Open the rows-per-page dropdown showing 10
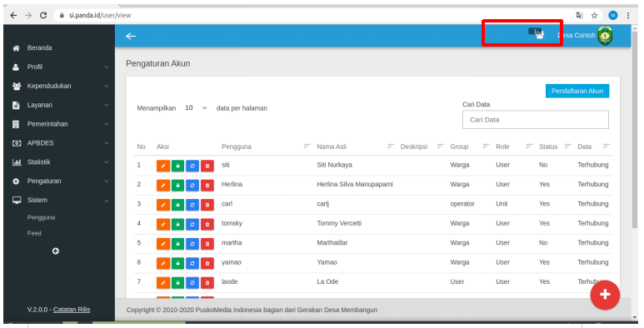 (x=197, y=108)
